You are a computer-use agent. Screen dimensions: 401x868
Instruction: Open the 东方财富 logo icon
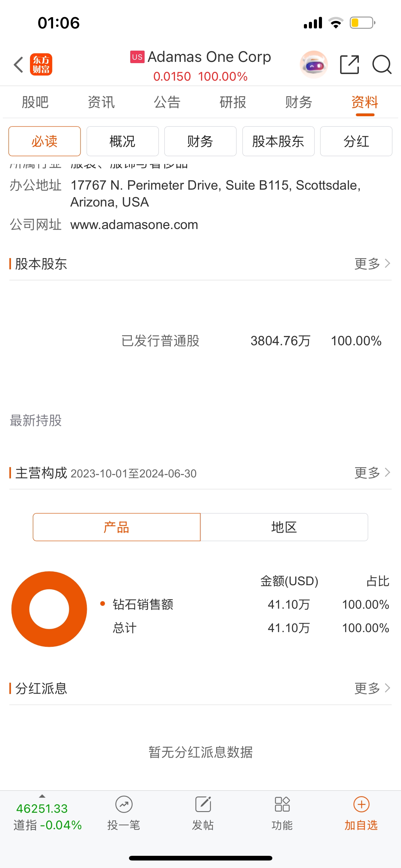[41, 64]
